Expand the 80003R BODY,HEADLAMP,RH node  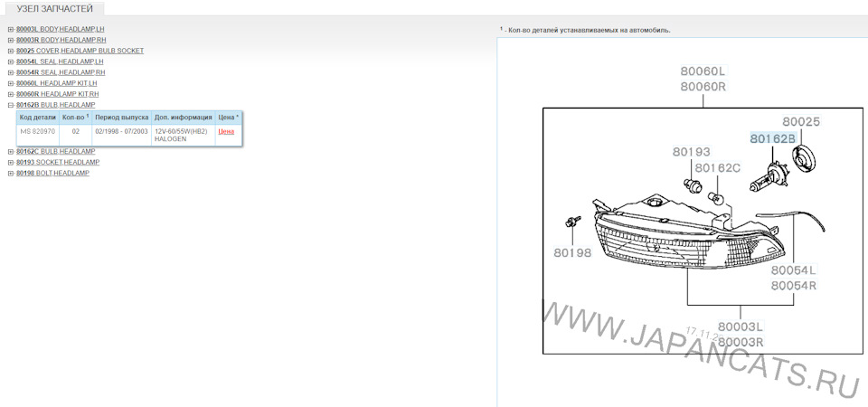coord(11,40)
